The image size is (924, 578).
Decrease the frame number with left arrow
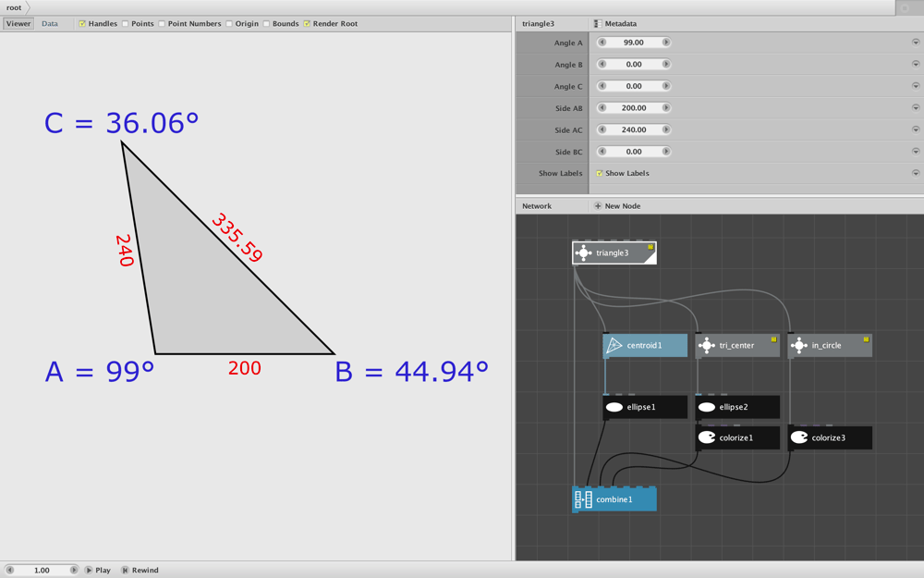(x=9, y=571)
